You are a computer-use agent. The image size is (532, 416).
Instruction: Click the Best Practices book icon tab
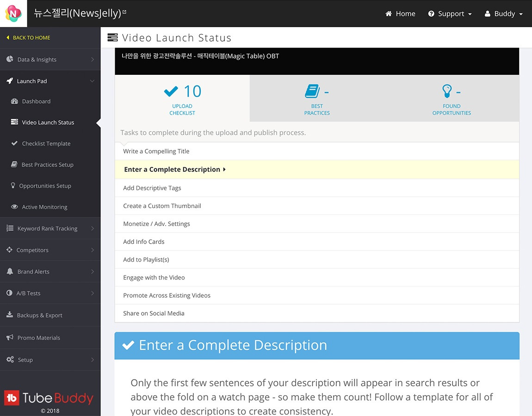(312, 91)
